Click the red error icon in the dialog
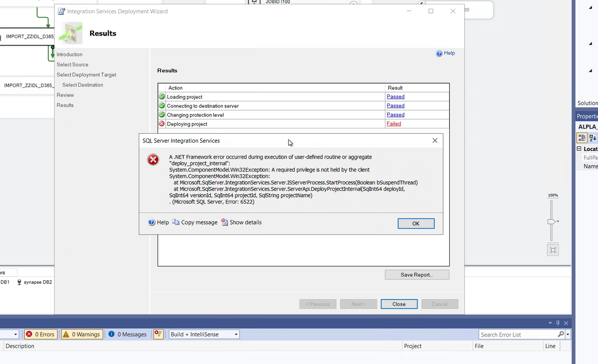598x364 pixels. (x=153, y=160)
